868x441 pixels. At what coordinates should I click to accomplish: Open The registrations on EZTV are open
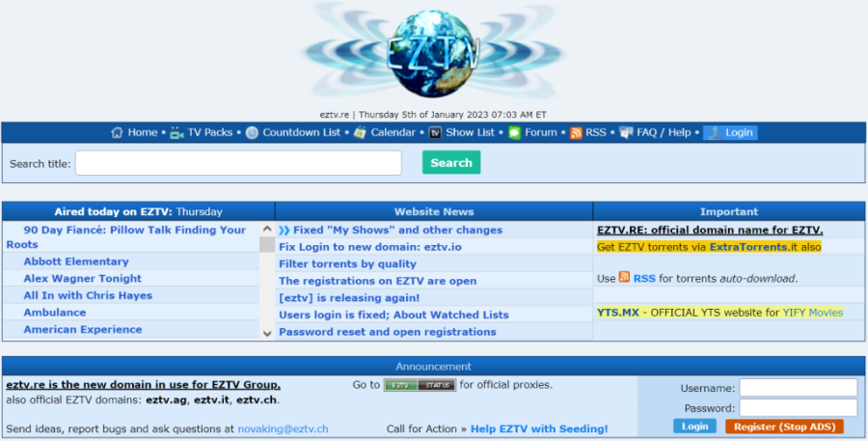point(377,281)
